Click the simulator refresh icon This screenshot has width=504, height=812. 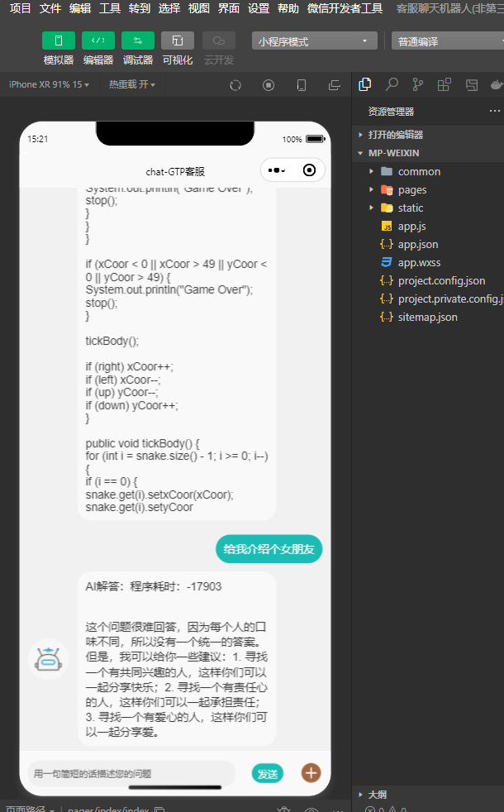(x=235, y=85)
